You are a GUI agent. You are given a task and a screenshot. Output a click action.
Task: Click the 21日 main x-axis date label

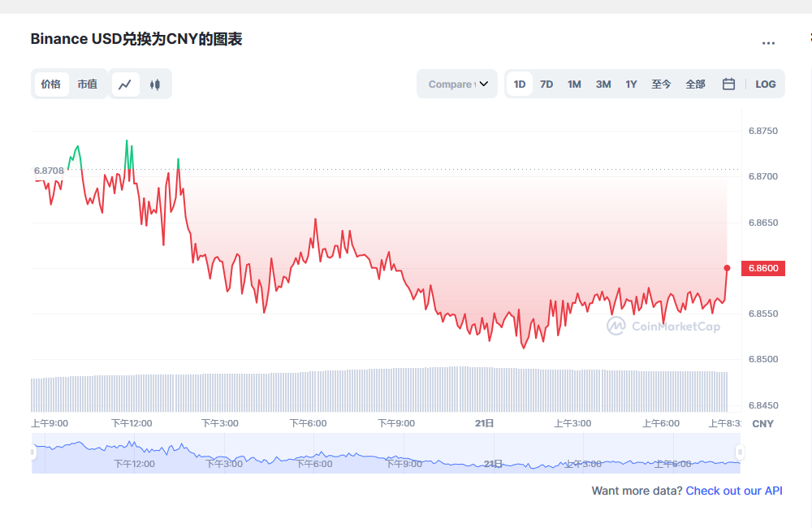pyautogui.click(x=485, y=423)
